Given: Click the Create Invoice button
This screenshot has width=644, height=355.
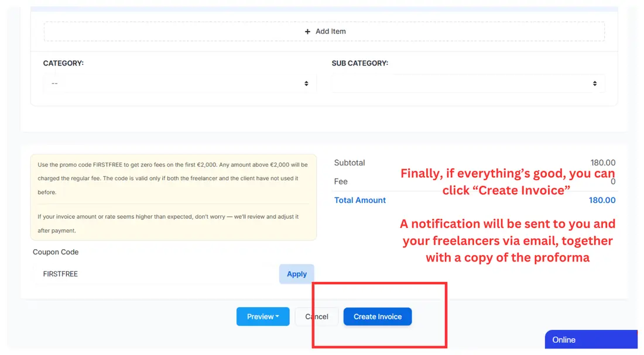Looking at the screenshot, I should click(378, 316).
